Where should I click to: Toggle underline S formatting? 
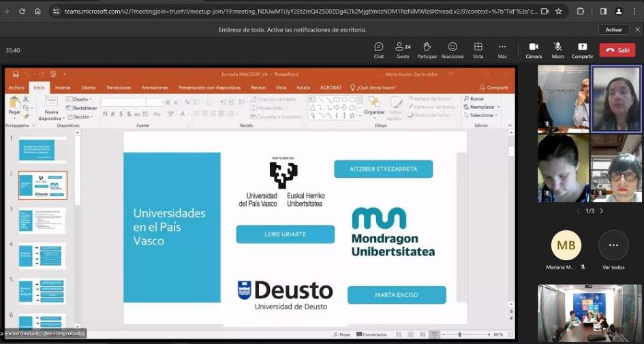[x=121, y=114]
